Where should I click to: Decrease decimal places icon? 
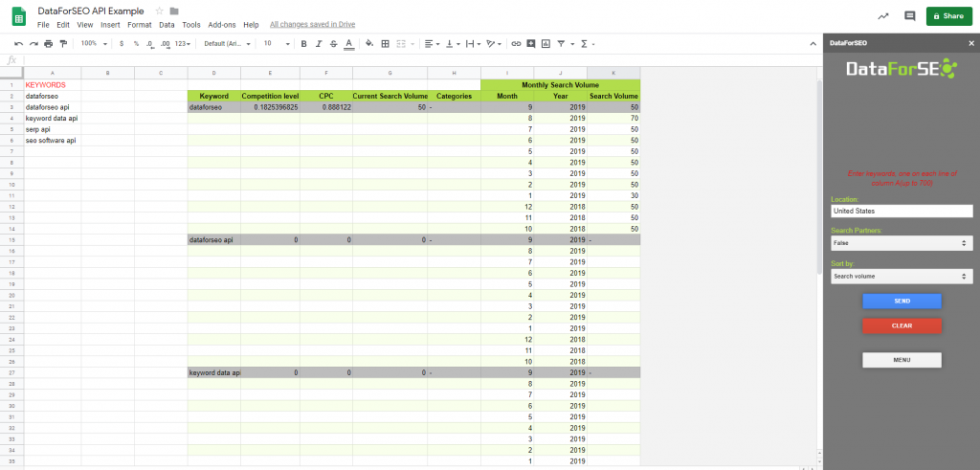click(x=150, y=44)
